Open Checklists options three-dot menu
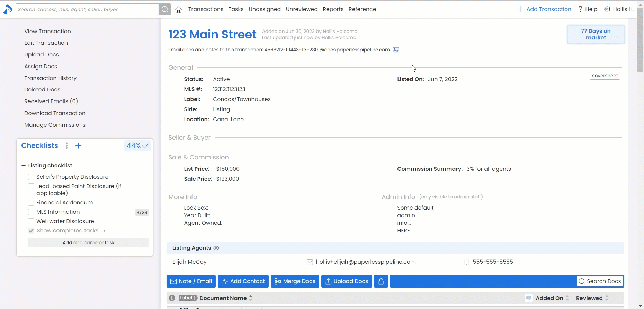Image resolution: width=644 pixels, height=309 pixels. (67, 146)
